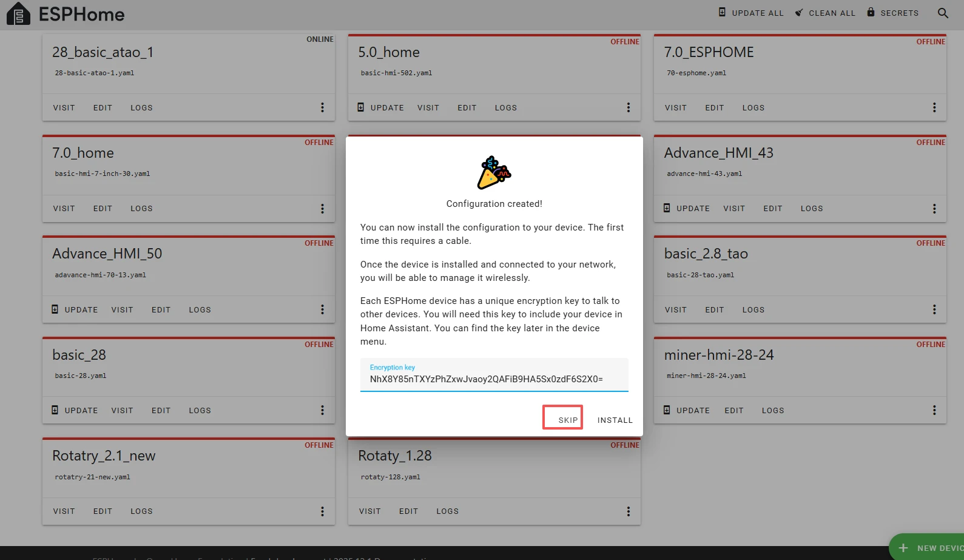The height and width of the screenshot is (560, 964).
Task: Click Visit on the Rotaty_1.28 card
Action: point(369,511)
